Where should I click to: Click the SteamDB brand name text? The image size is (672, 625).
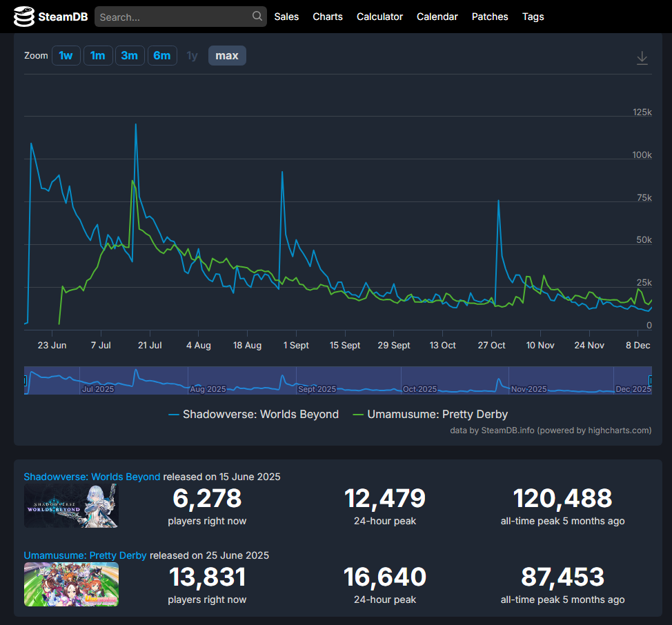[63, 17]
